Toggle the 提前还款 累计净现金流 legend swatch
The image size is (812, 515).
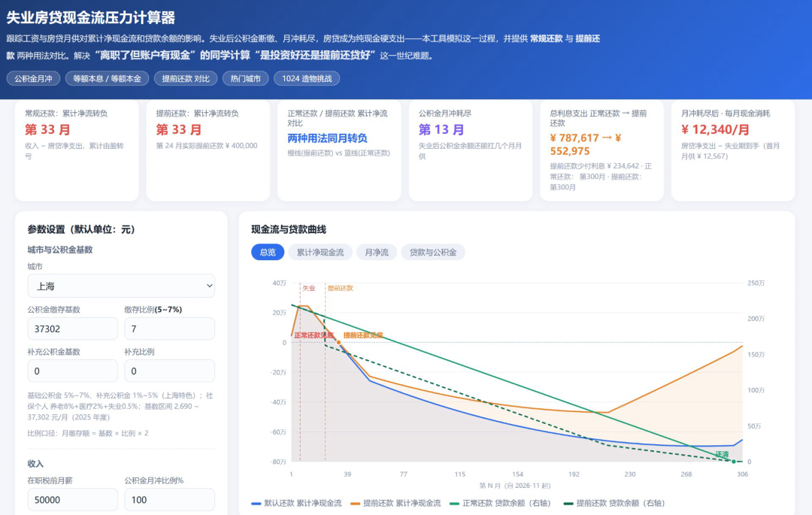pyautogui.click(x=355, y=503)
